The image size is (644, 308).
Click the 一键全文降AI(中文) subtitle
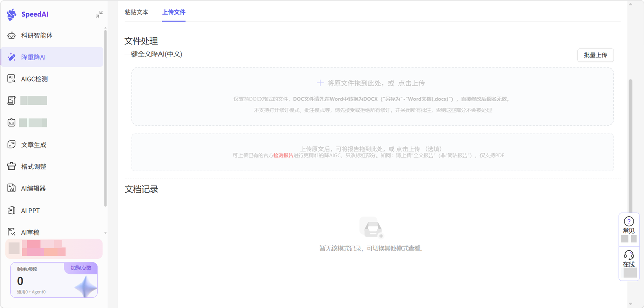153,54
